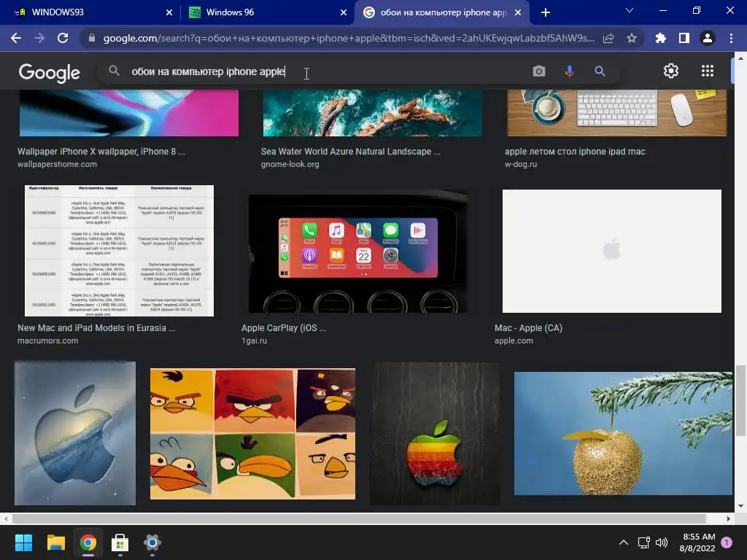Open the 'Mac - Apple (CA)' title
The height and width of the screenshot is (560, 747).
click(528, 327)
